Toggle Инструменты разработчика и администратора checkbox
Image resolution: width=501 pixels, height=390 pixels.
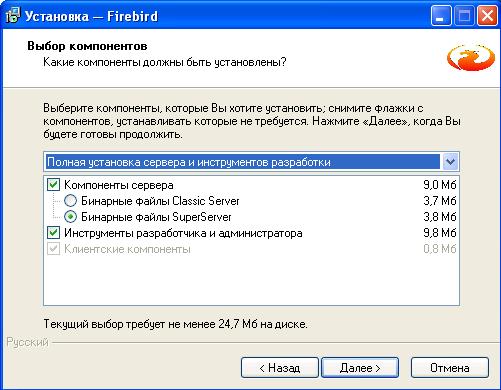coord(53,233)
